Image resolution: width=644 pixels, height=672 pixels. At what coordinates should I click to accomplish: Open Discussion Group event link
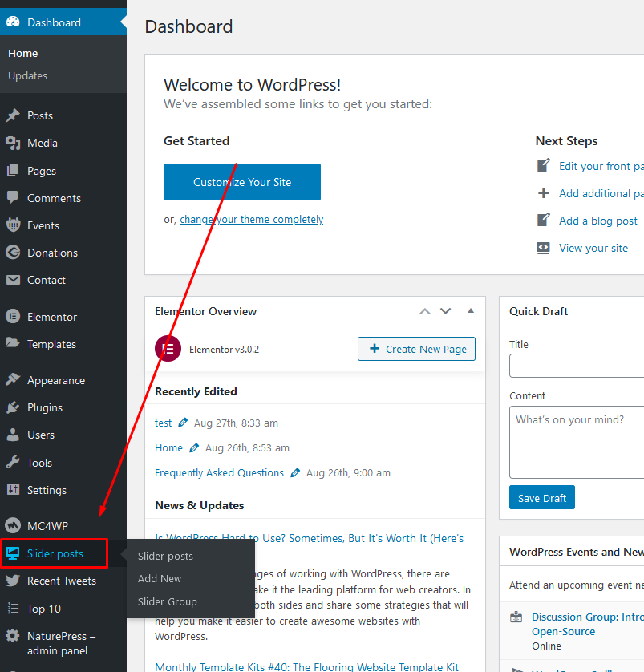point(587,624)
